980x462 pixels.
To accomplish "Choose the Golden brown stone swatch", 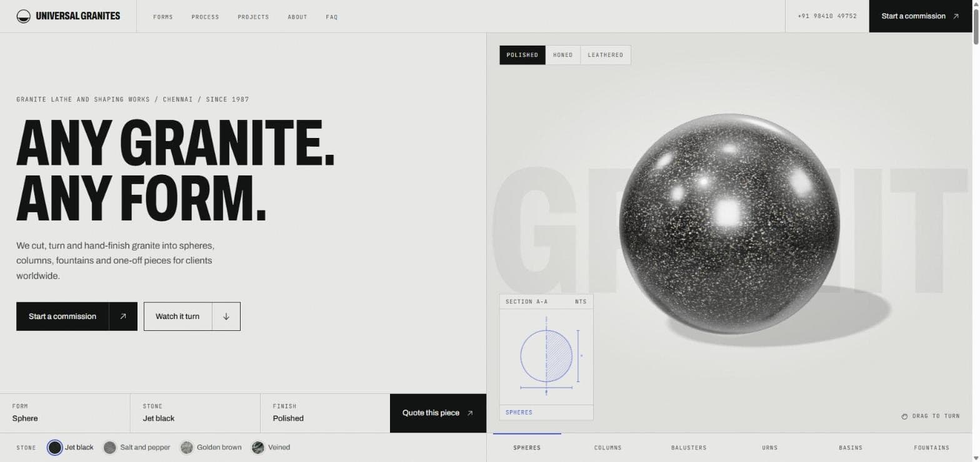I will [x=186, y=447].
